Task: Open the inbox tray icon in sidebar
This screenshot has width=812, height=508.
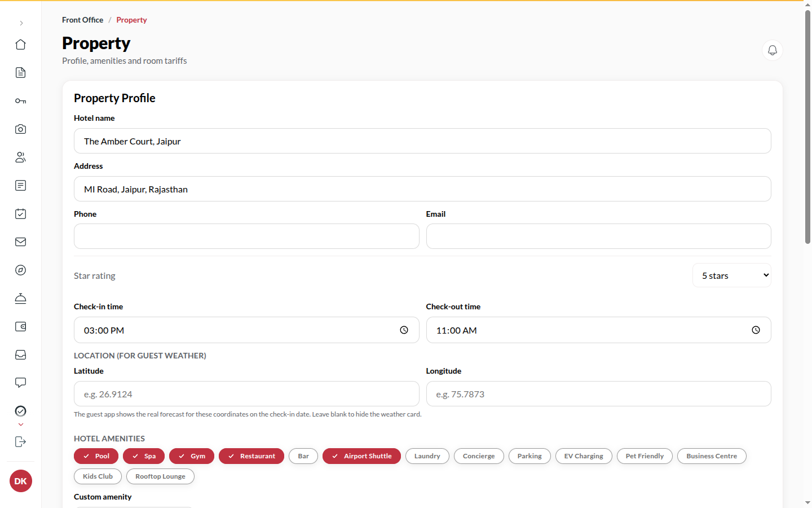Action: pyautogui.click(x=21, y=355)
